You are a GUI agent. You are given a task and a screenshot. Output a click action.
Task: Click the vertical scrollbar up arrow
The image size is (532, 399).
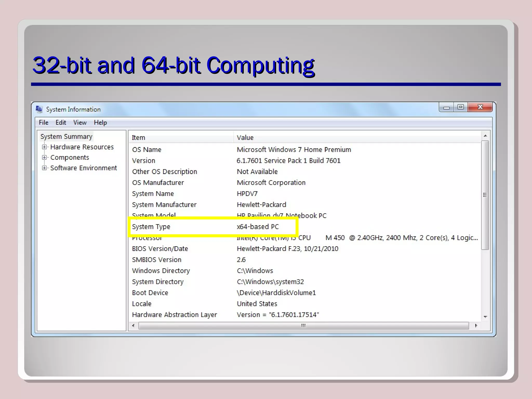click(x=485, y=136)
